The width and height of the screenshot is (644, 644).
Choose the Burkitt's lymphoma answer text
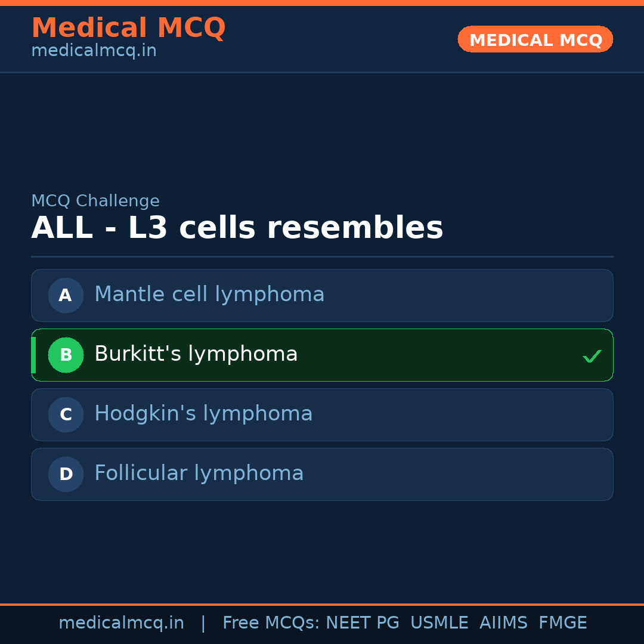[x=196, y=354]
